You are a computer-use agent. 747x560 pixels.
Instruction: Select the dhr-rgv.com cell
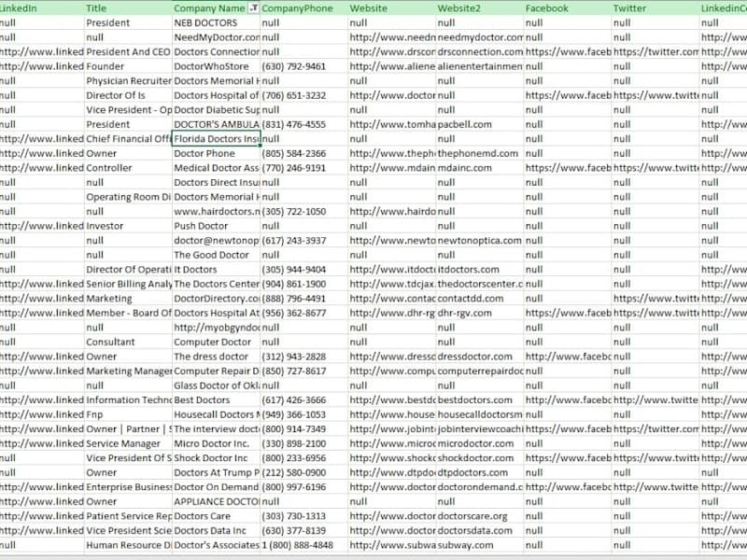(480, 313)
